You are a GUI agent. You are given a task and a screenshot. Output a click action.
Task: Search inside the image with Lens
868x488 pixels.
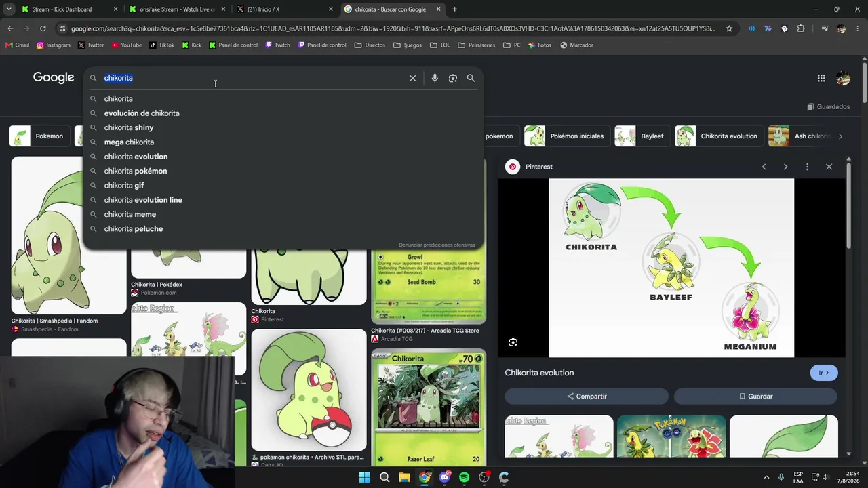(x=513, y=342)
